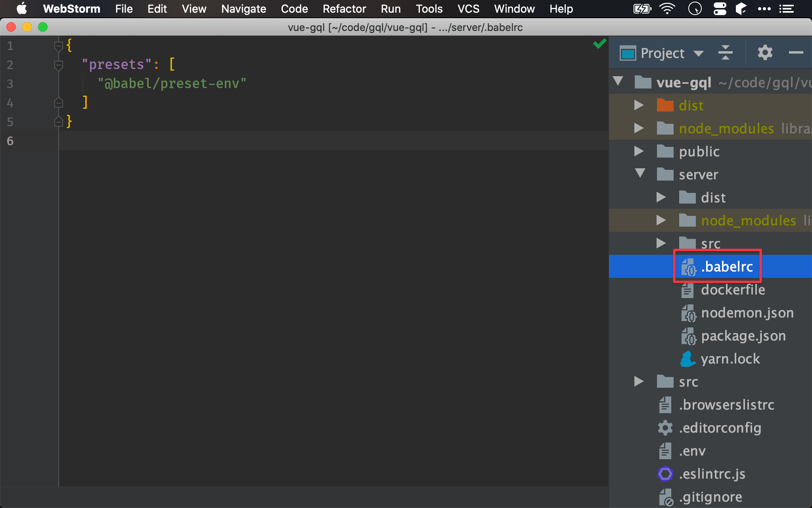Click the .eslintrc.js ESLint icon
This screenshot has height=508, width=812.
point(665,474)
